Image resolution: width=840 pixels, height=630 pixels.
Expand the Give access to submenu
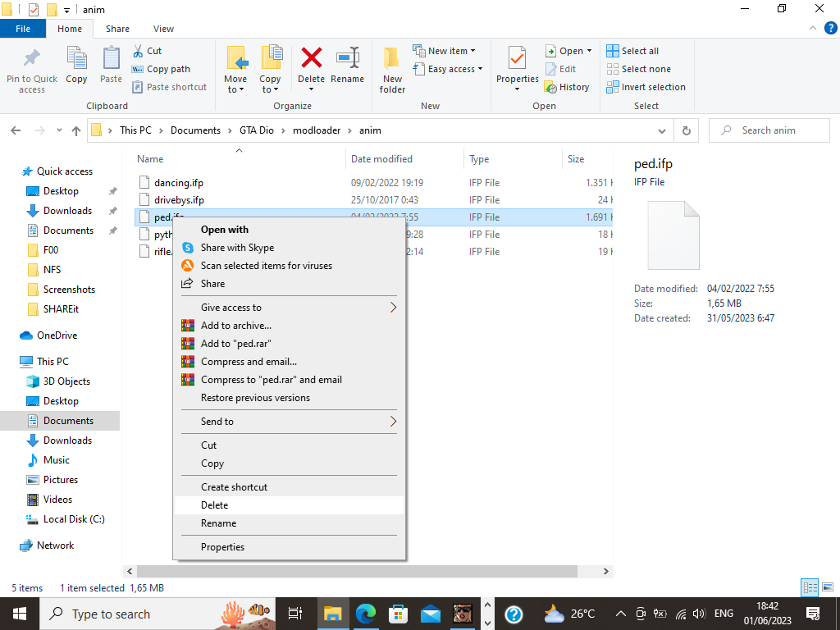[x=290, y=308]
